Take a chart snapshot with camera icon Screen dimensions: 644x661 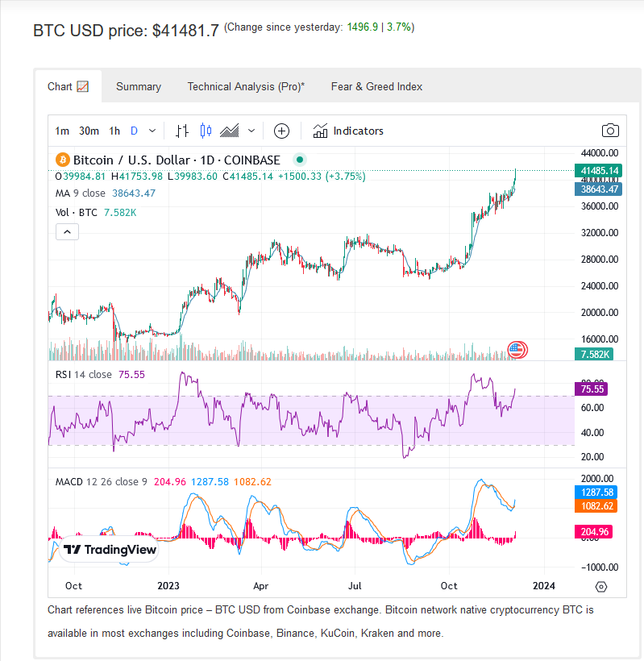[610, 131]
